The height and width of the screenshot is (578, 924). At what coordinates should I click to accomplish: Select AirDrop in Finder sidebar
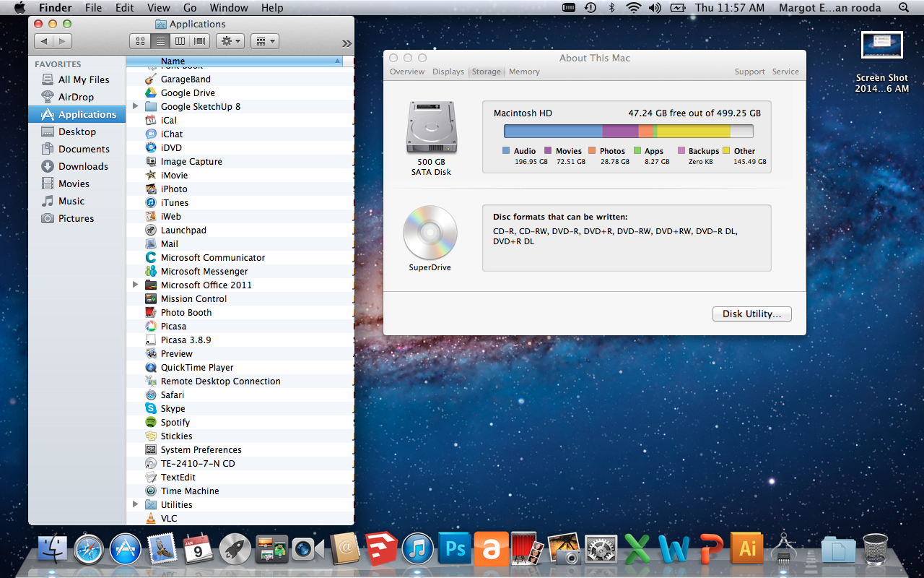coord(77,97)
